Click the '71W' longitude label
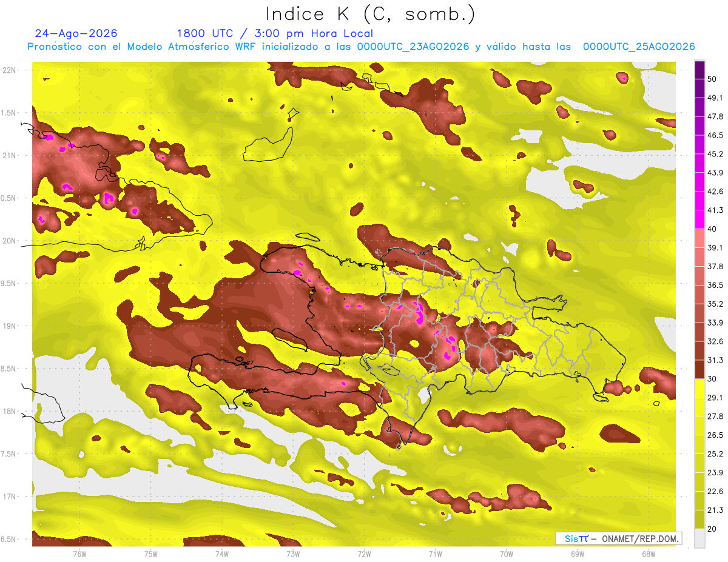728x562 pixels. (435, 554)
